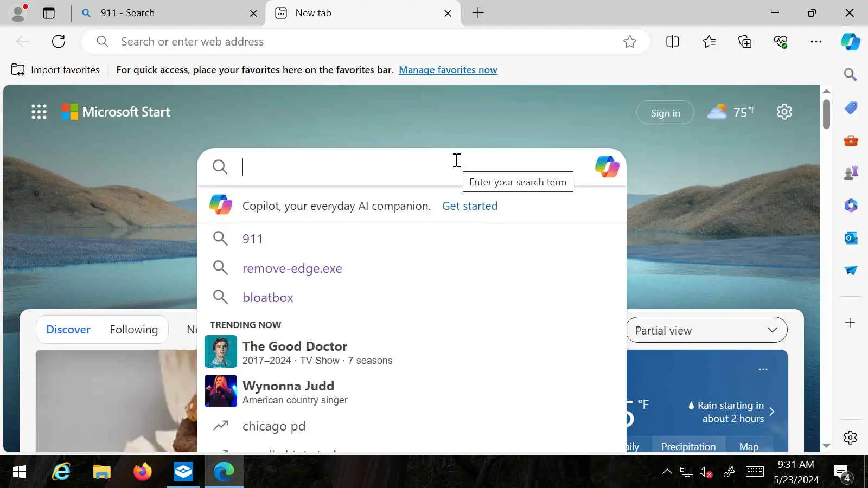The image size is (868, 488).
Task: Open the sidebar Tools briefcase icon
Action: [x=851, y=140]
